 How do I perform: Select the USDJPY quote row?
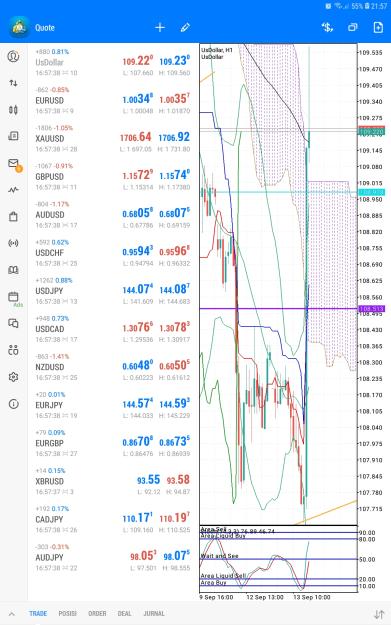(113, 291)
